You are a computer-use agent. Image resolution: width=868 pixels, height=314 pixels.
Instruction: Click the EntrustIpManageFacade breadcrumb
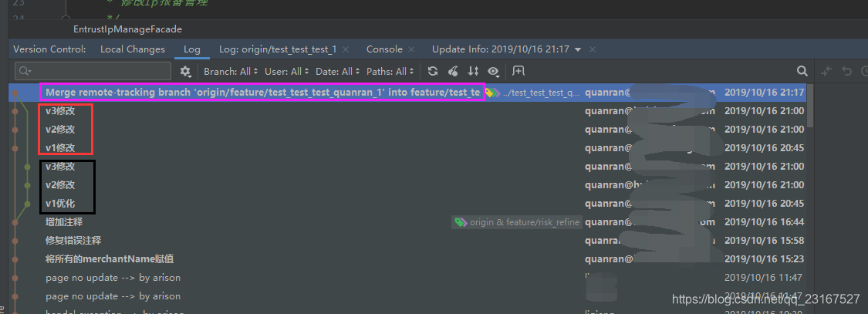click(127, 29)
